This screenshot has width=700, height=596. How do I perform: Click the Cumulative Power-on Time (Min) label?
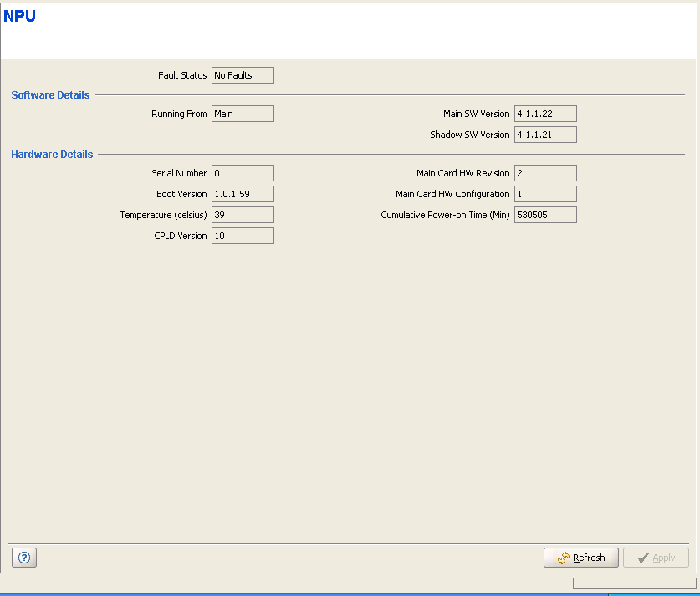[445, 215]
